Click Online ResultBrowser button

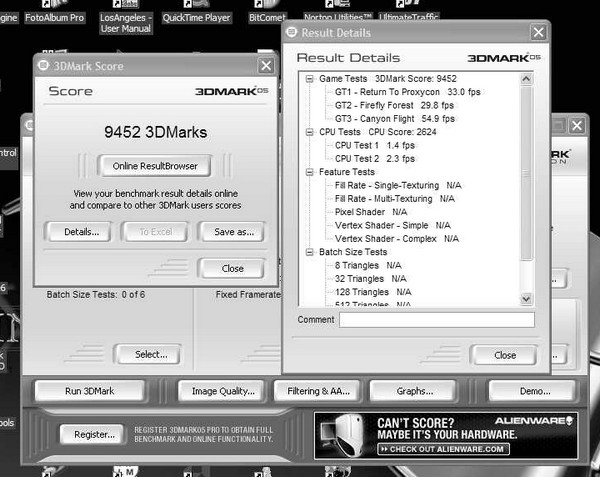tap(155, 166)
